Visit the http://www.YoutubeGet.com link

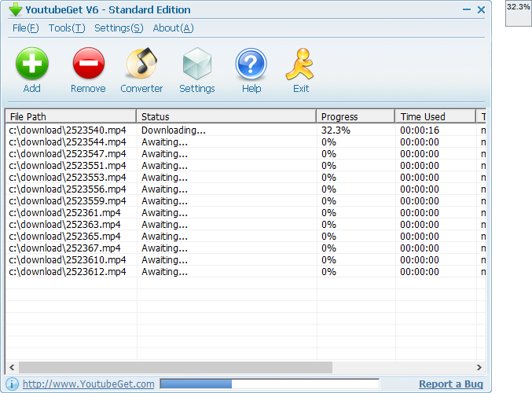click(x=89, y=384)
